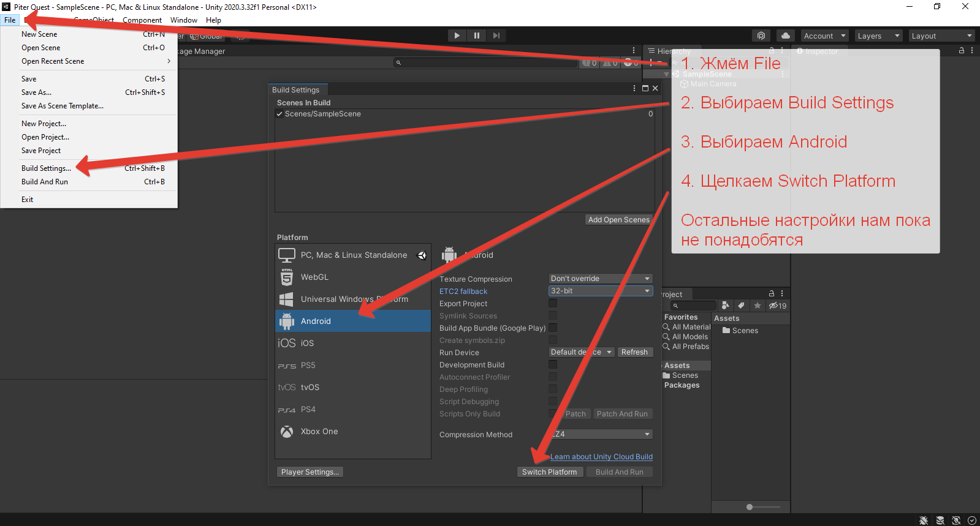The width and height of the screenshot is (980, 526).
Task: Click Search by Type icon in Project
Action: (x=726, y=306)
